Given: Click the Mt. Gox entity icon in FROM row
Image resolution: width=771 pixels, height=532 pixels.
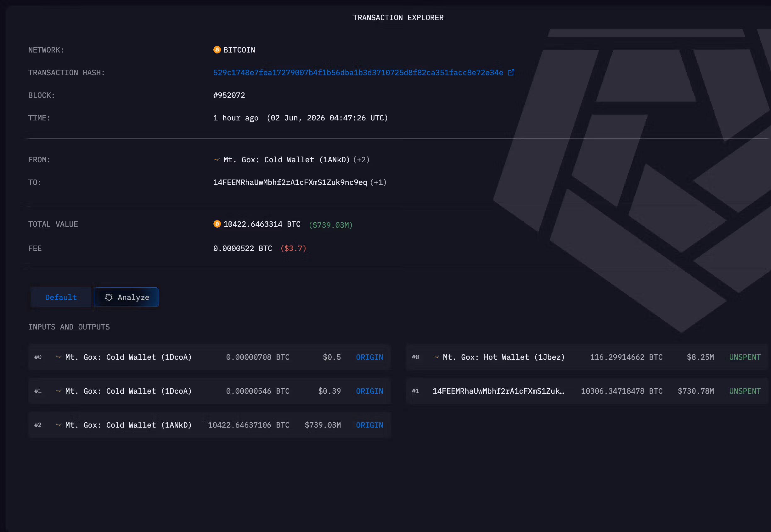Looking at the screenshot, I should (217, 160).
